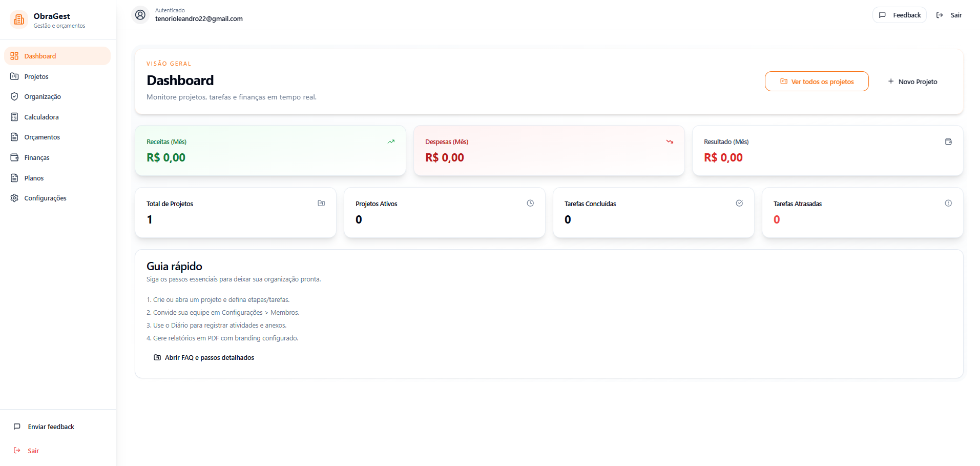This screenshot has height=466, width=980.
Task: Click Ver todos os projetos button
Action: pos(817,82)
